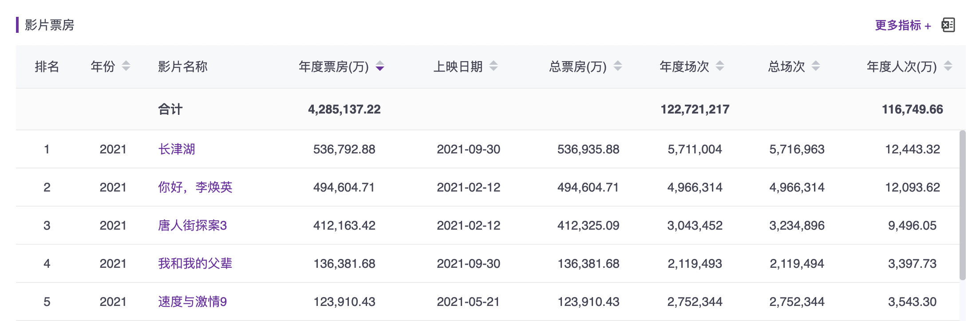Sort by 年份 column arrows

pos(126,66)
